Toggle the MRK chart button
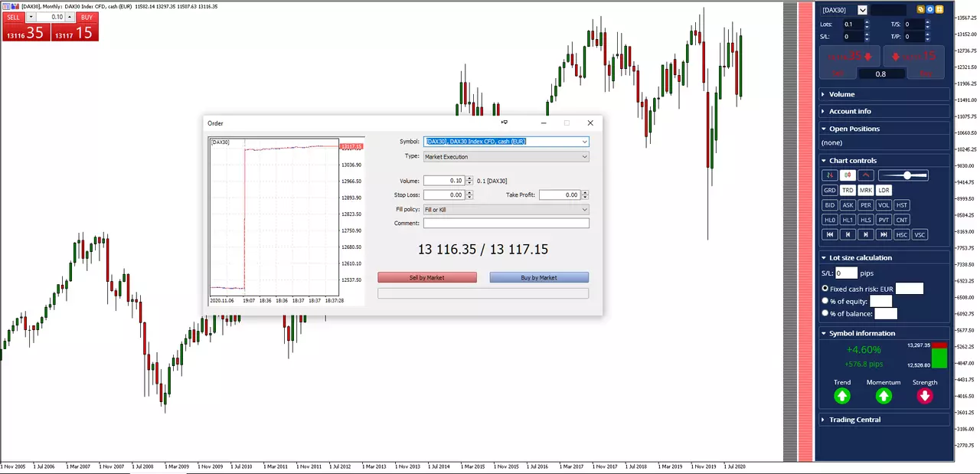The width and height of the screenshot is (980, 474). (x=866, y=190)
